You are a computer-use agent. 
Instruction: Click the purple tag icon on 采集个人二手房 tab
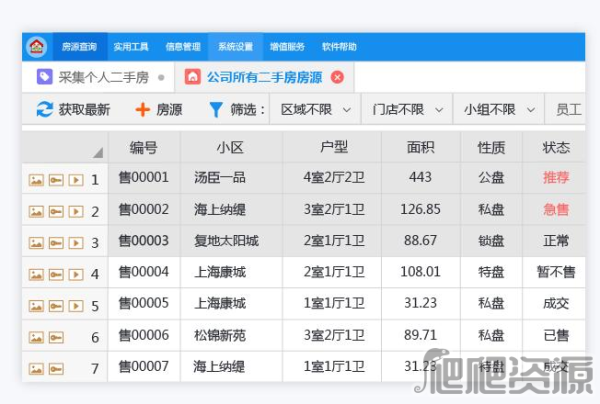[44, 77]
